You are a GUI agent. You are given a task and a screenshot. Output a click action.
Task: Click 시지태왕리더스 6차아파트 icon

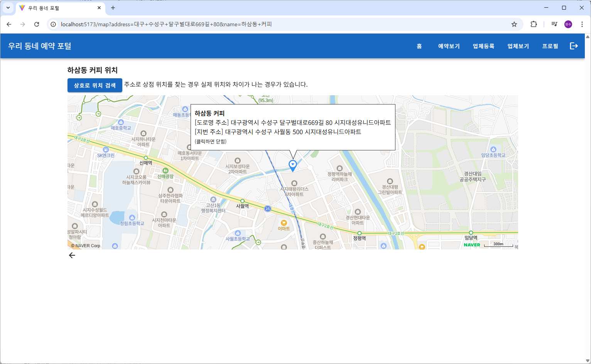(x=294, y=183)
